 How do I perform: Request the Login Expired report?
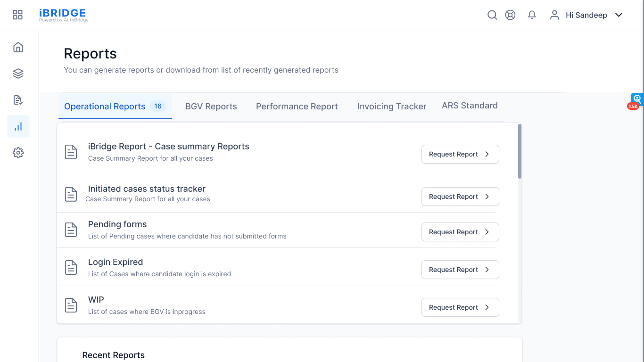point(460,270)
